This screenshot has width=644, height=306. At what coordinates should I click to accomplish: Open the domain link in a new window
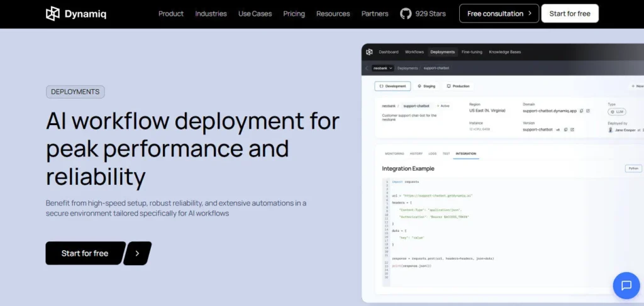click(588, 111)
